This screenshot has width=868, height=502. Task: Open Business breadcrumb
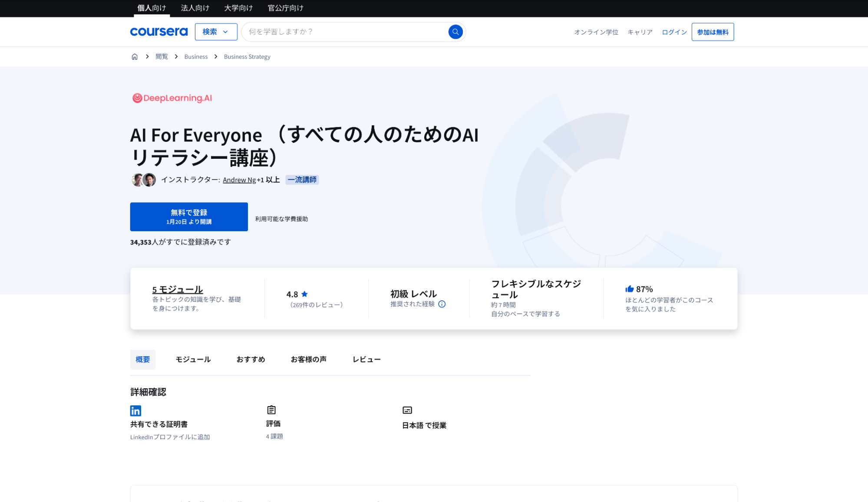tap(196, 57)
